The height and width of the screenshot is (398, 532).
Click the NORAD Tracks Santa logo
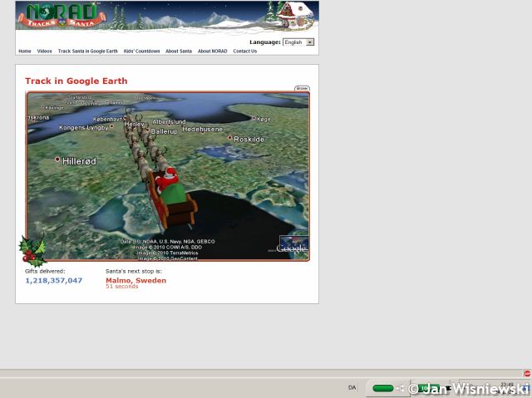[x=62, y=16]
